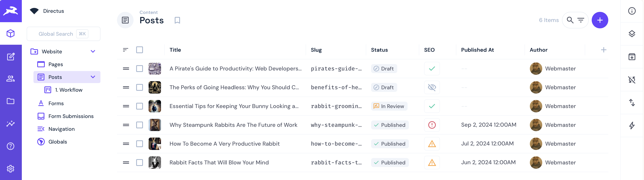Image resolution: width=644 pixels, height=180 pixels.
Task: Select all posts with the header checkbox
Action: [x=140, y=50]
